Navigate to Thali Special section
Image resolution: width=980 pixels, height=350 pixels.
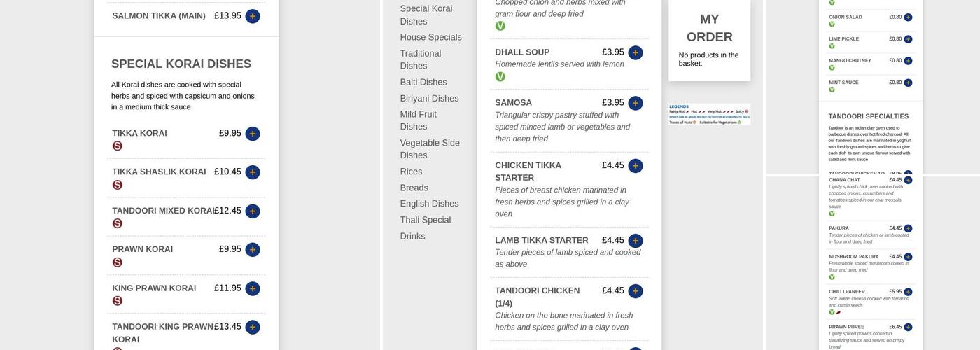coord(426,220)
